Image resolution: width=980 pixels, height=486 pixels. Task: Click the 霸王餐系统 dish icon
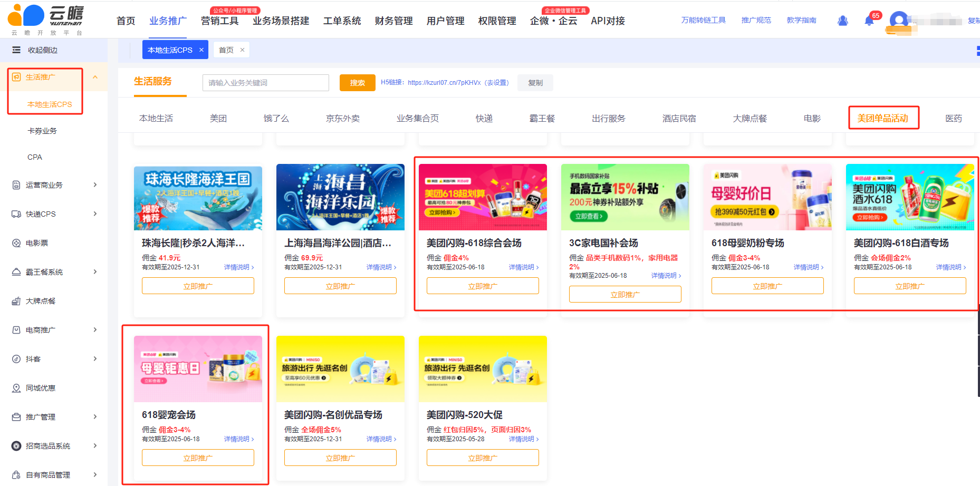(16, 272)
